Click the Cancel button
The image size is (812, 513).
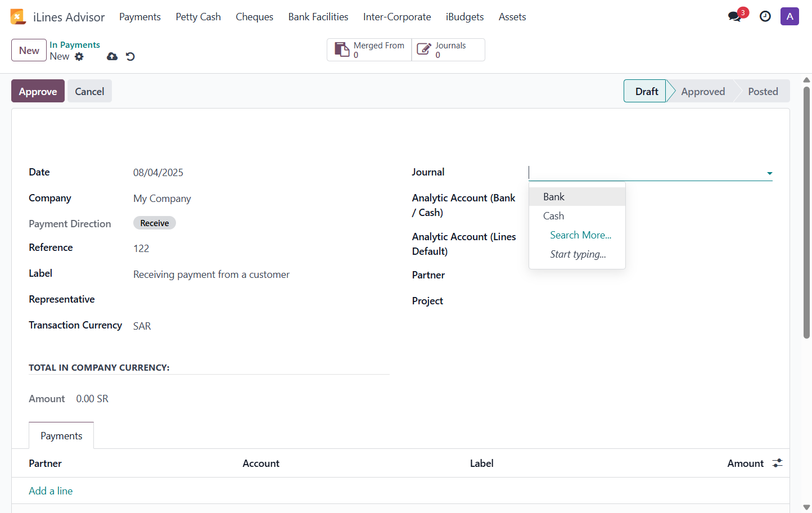(x=89, y=91)
